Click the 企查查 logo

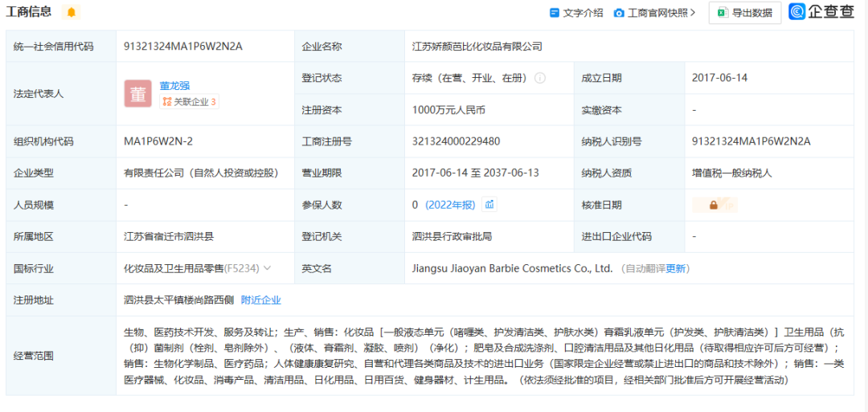coord(821,12)
